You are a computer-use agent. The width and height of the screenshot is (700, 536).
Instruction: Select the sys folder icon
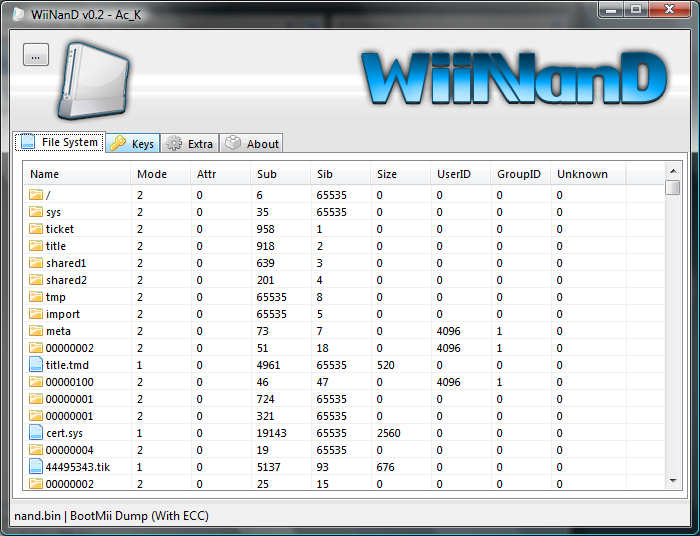tap(36, 212)
